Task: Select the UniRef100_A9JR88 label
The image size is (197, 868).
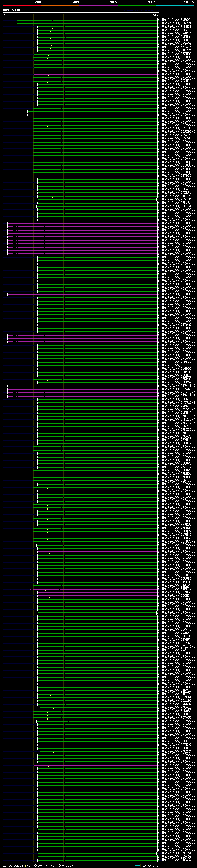Action: click(x=177, y=524)
